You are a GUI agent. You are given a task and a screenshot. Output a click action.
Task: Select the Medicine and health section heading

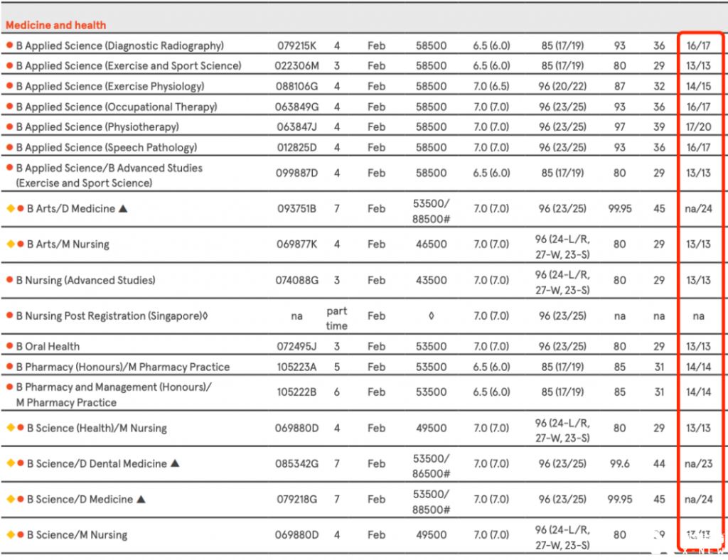(x=55, y=25)
